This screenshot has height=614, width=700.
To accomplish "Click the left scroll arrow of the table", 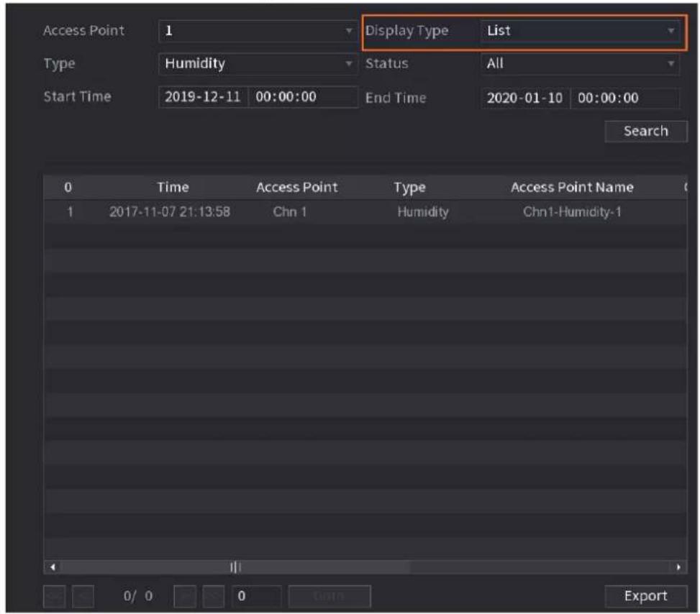I will coord(53,567).
